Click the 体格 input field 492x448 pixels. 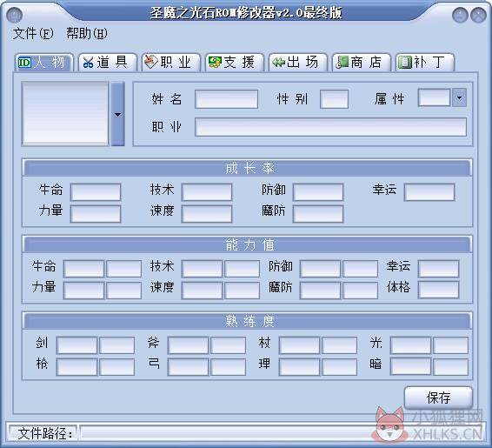[x=439, y=291]
